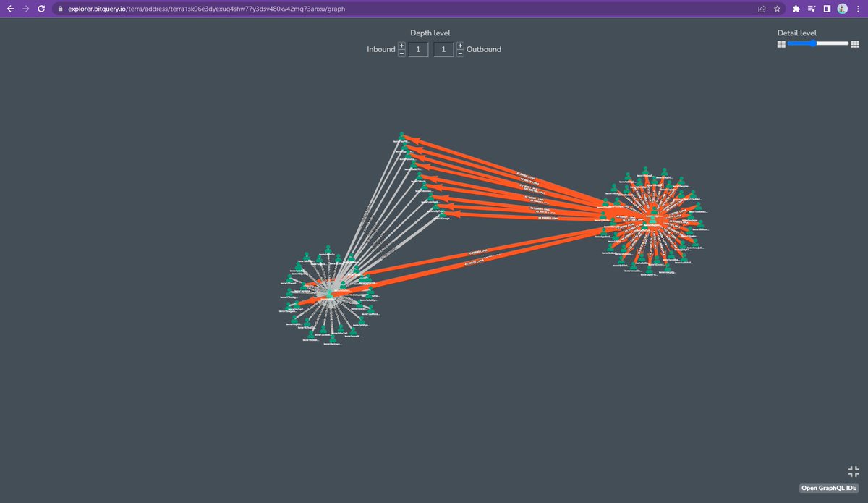Go back to the previous browser page
This screenshot has width=868, height=503.
click(10, 9)
